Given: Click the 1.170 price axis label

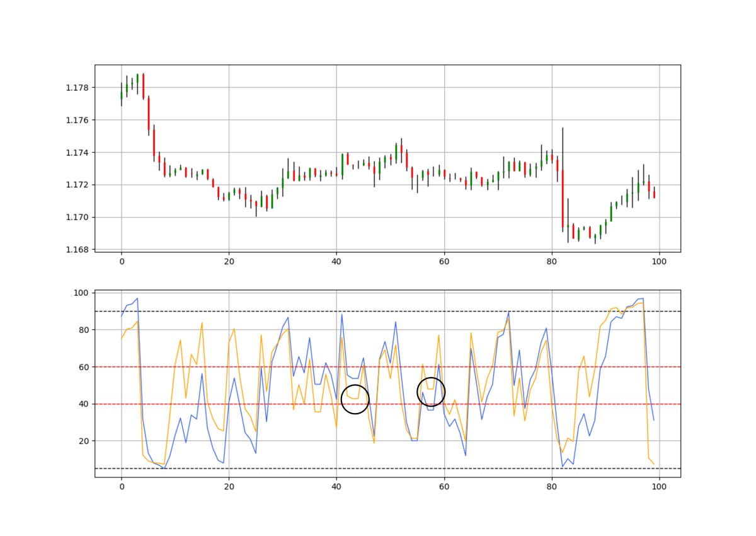Looking at the screenshot, I should coord(77,218).
